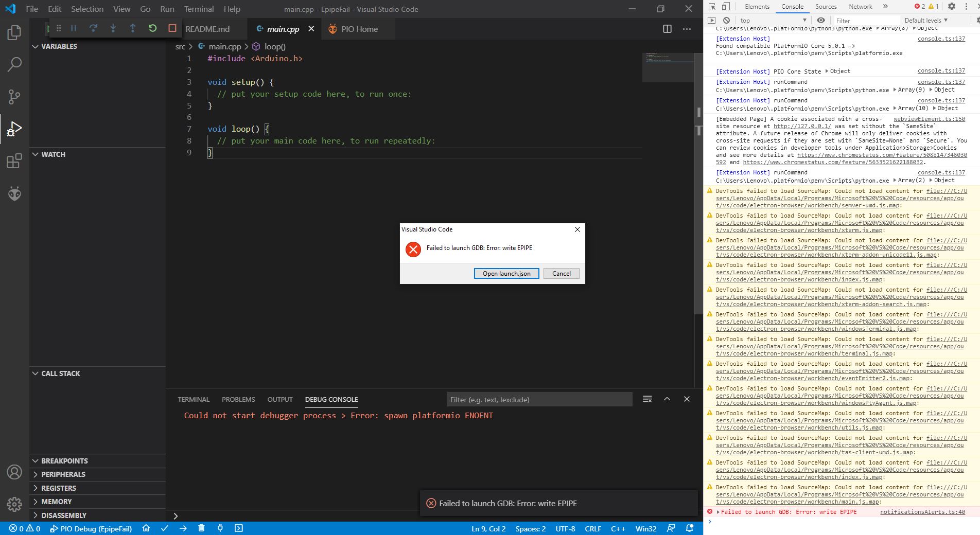Toggle the live expression eye in DevTools
The height and width of the screenshot is (535, 980).
coord(820,20)
